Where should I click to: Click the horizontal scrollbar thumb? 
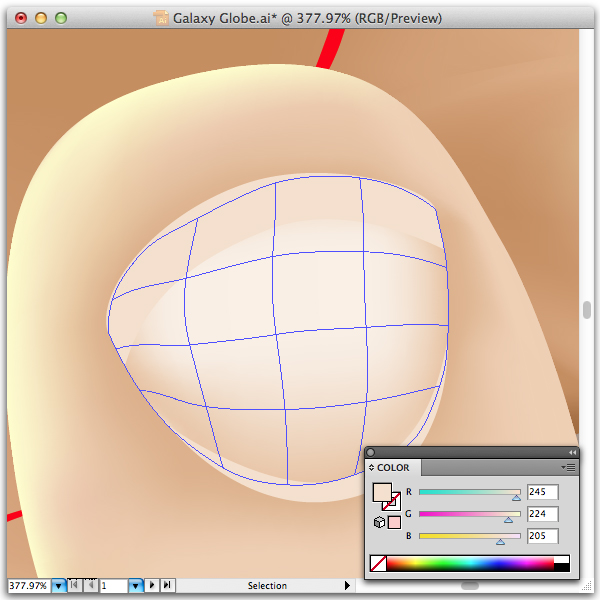470,586
